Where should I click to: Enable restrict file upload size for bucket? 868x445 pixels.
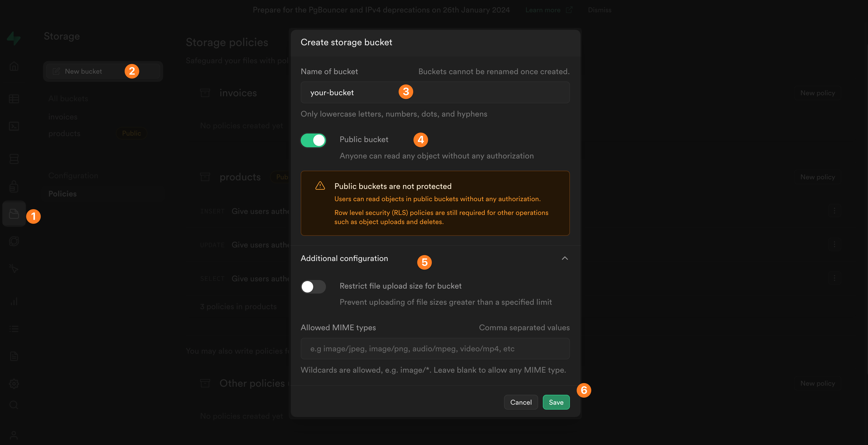(x=313, y=287)
